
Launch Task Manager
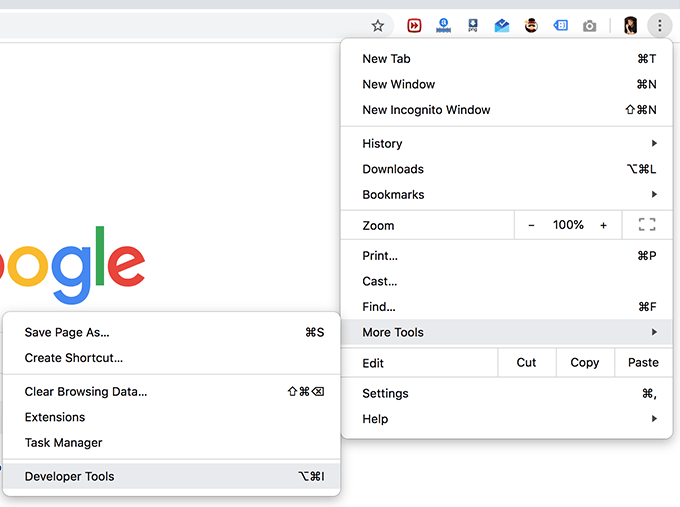(171, 443)
